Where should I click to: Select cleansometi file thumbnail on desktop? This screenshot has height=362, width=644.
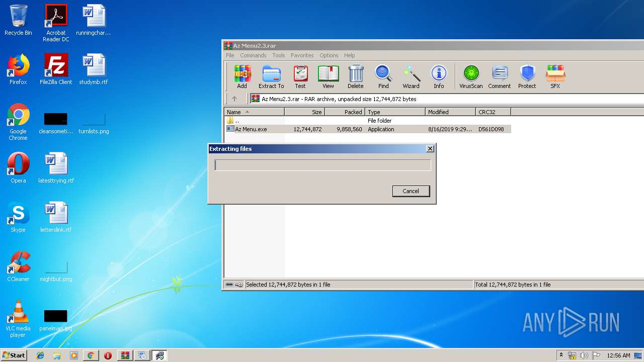coord(56,123)
